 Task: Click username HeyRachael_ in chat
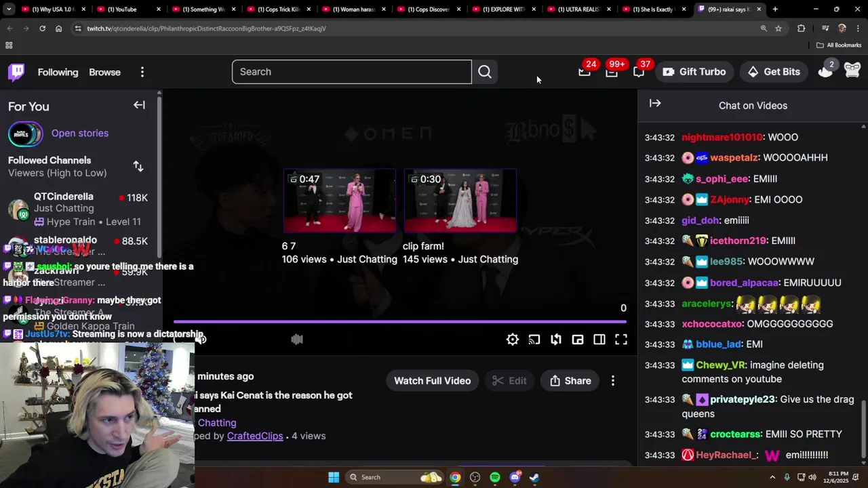pyautogui.click(x=727, y=455)
